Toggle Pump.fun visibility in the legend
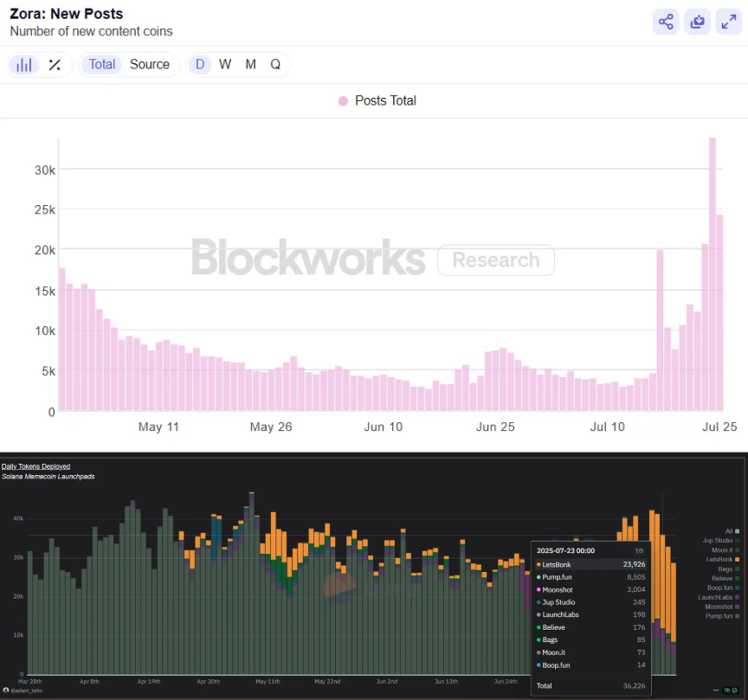The height and width of the screenshot is (700, 748). pos(725,616)
